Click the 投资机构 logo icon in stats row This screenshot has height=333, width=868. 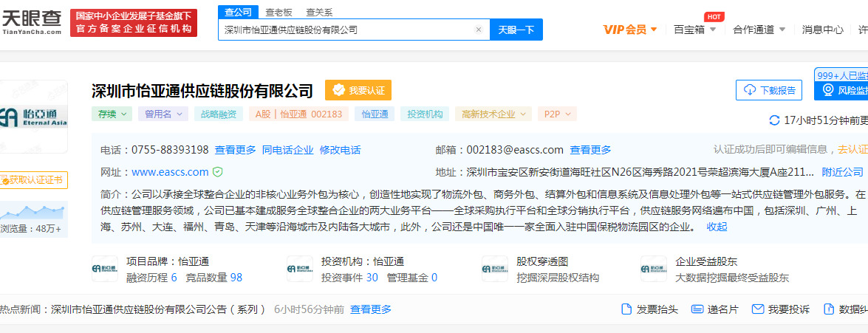(x=300, y=269)
